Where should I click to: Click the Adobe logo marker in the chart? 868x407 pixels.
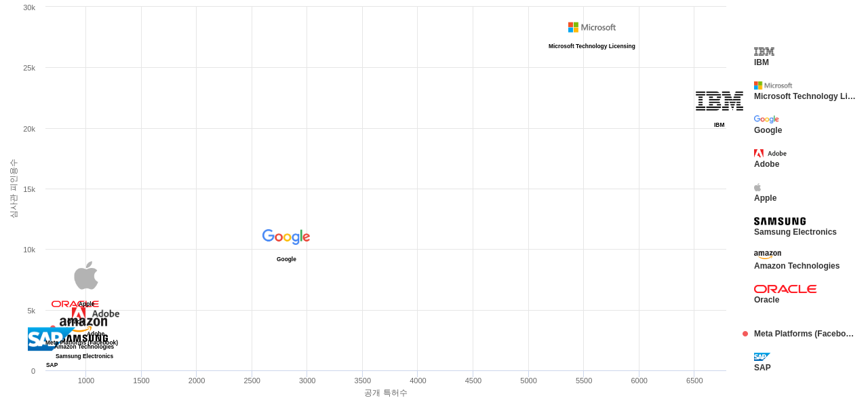(x=96, y=313)
